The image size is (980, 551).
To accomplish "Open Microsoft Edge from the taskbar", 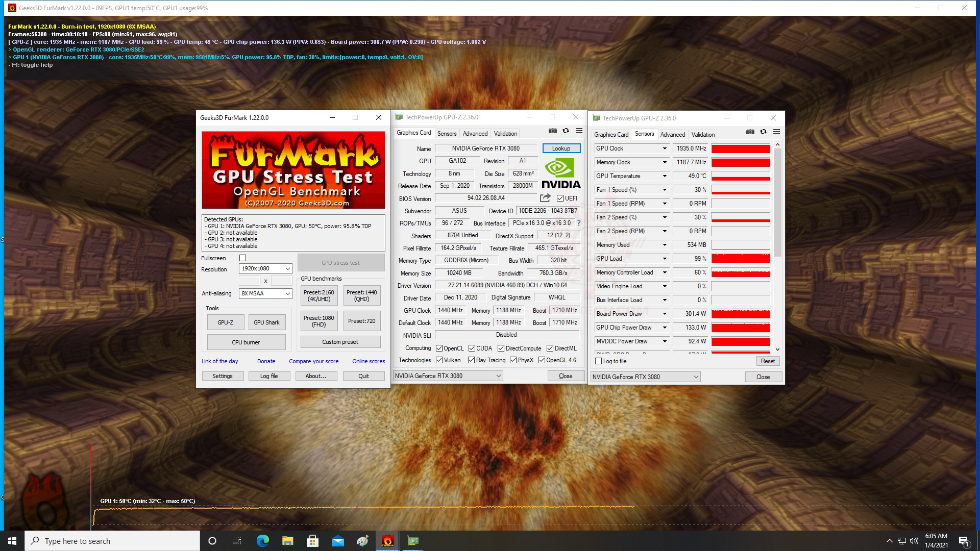I will [262, 541].
